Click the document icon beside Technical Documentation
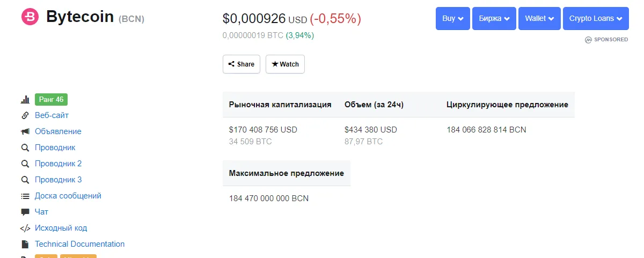This screenshot has height=258, width=644. (25, 244)
